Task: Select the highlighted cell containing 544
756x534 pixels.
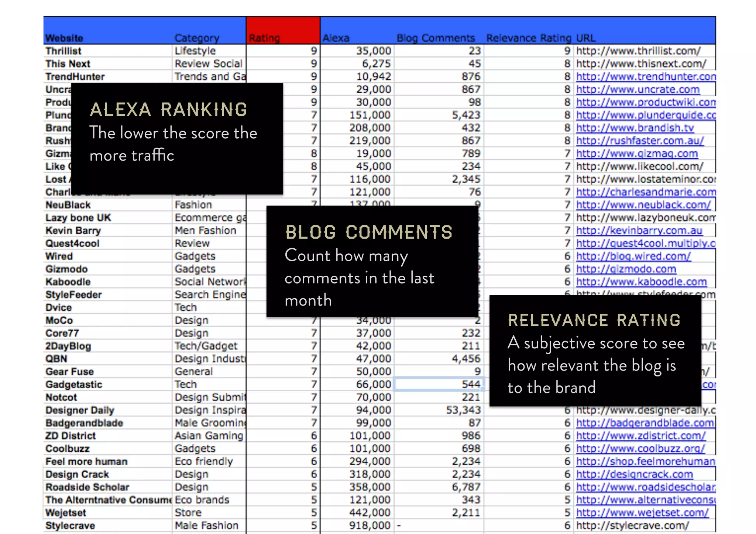Action: pos(439,384)
